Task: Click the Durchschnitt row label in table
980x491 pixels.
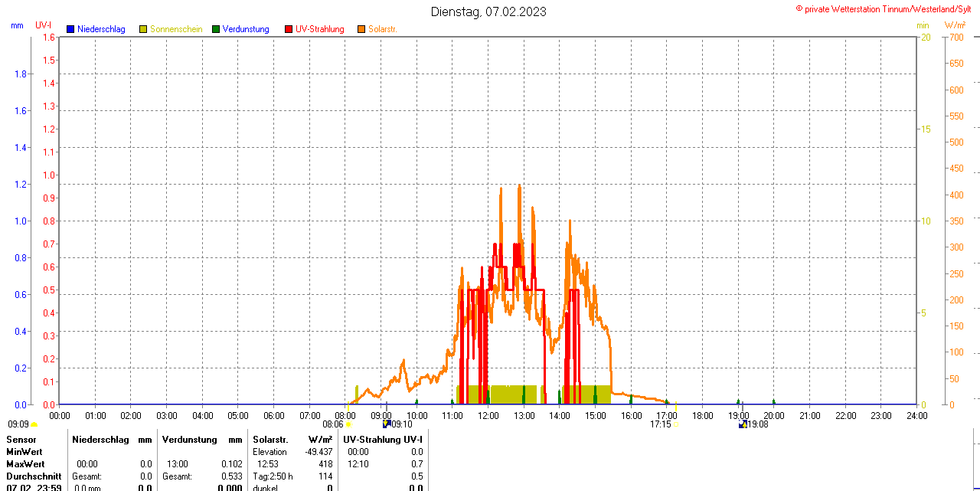Action: coord(34,476)
